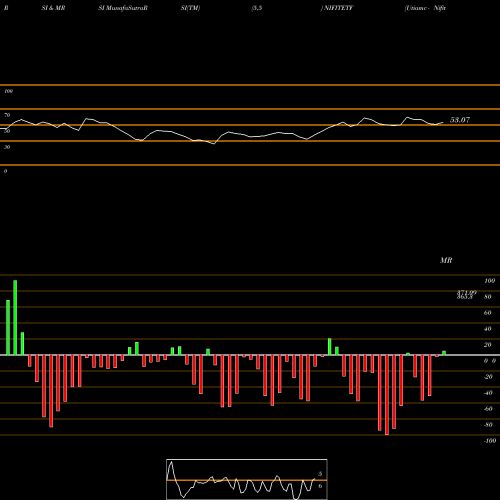Click the tallest green bar in MR histogram
Image resolution: width=500 pixels, height=500 pixels.
click(x=15, y=318)
